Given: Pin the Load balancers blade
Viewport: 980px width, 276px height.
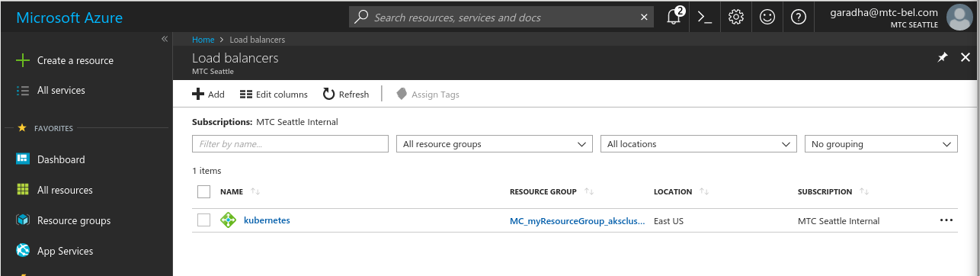Looking at the screenshot, I should tap(942, 58).
